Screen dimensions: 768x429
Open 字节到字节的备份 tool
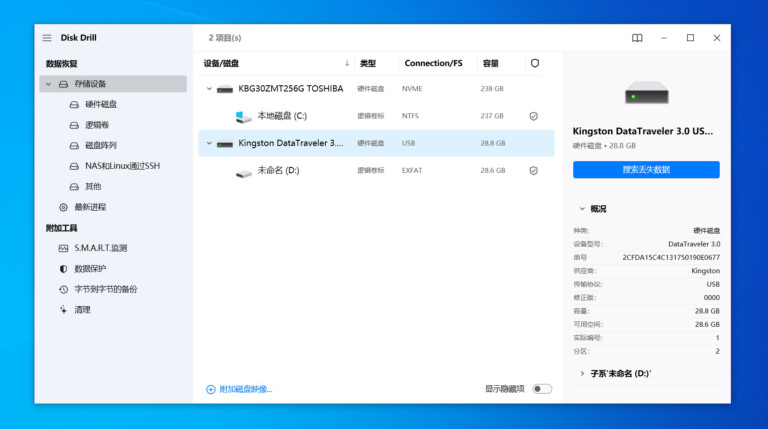[106, 289]
